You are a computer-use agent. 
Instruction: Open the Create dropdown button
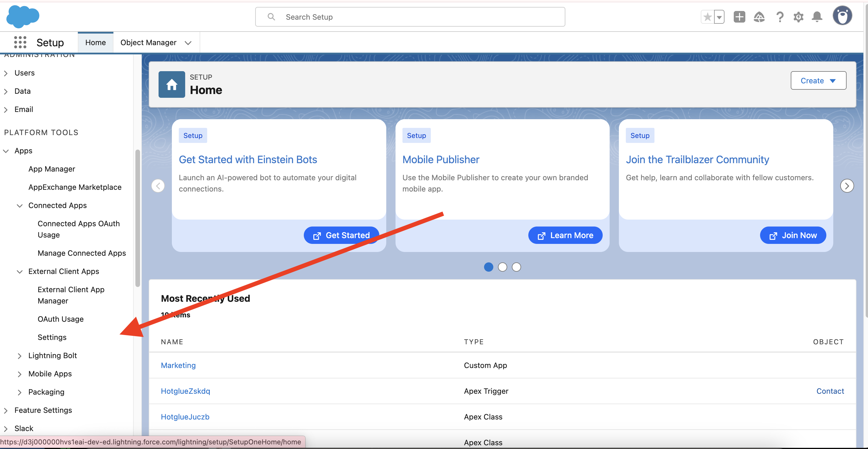click(818, 80)
